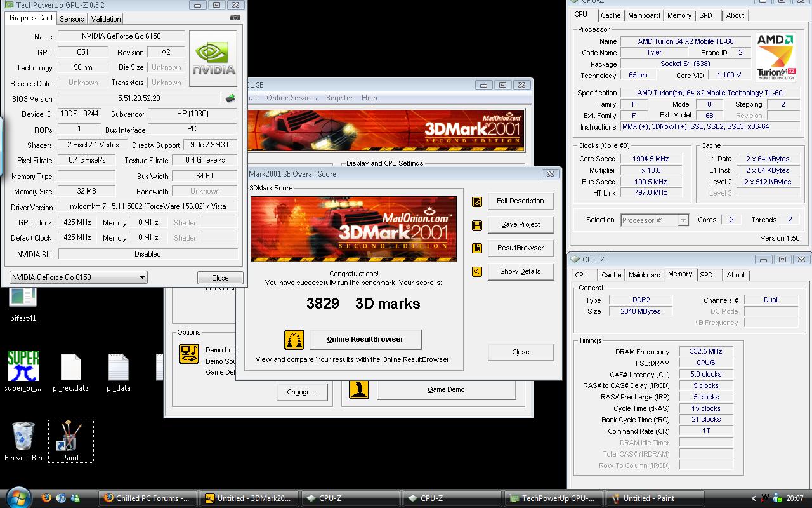
Task: Click the Game Demo button
Action: [446, 389]
